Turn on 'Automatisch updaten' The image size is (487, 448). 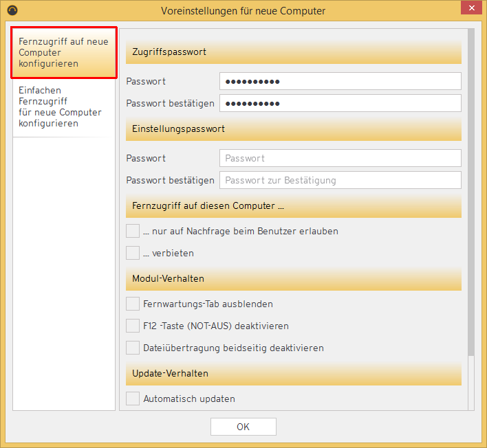coord(133,399)
